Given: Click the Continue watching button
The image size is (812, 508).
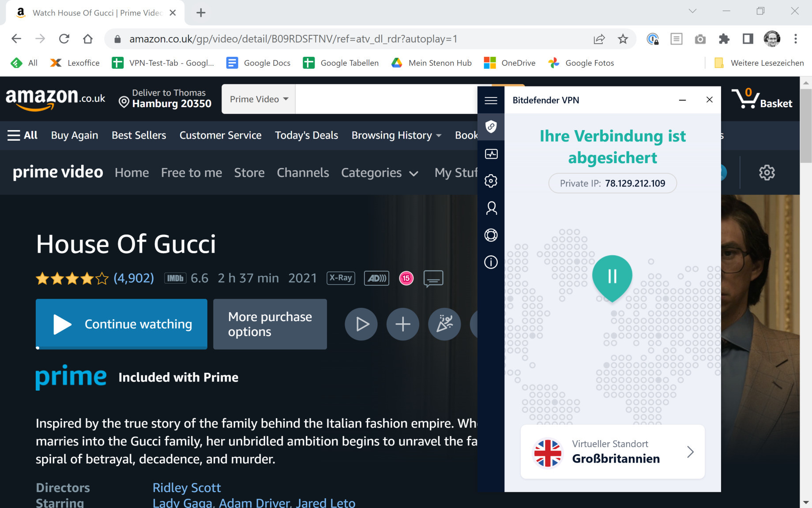Looking at the screenshot, I should 121,324.
